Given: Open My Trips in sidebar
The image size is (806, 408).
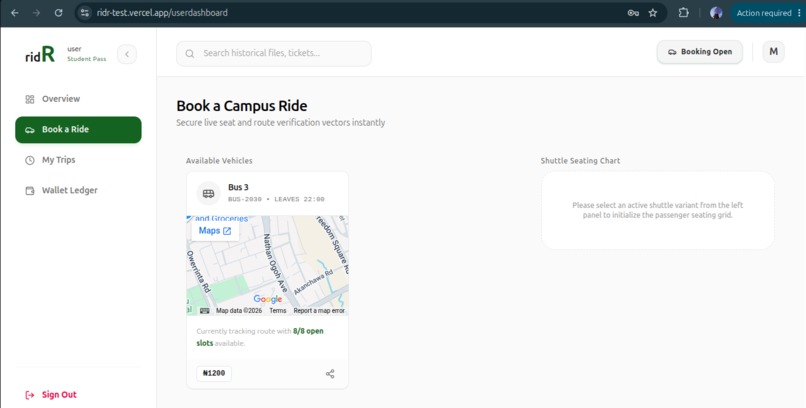Looking at the screenshot, I should tap(78, 160).
